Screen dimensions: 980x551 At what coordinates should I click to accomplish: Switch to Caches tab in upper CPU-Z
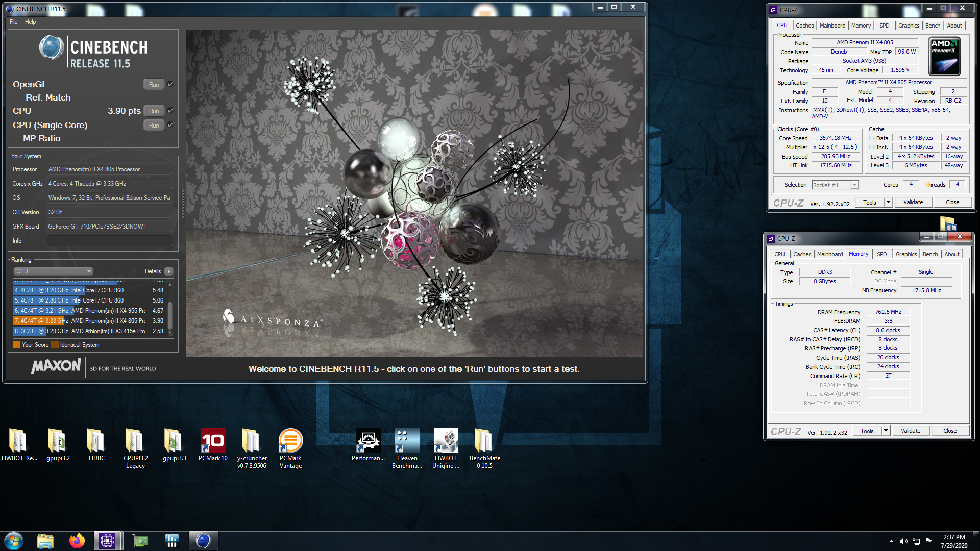805,26
